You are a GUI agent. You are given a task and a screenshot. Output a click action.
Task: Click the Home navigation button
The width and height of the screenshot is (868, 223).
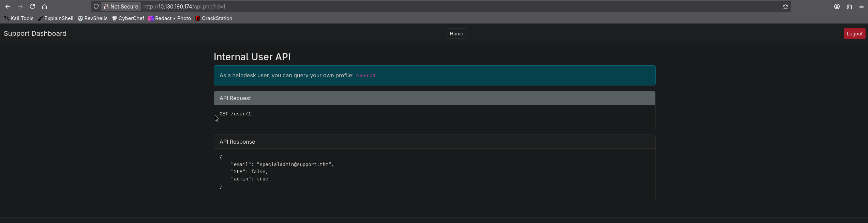coord(456,34)
